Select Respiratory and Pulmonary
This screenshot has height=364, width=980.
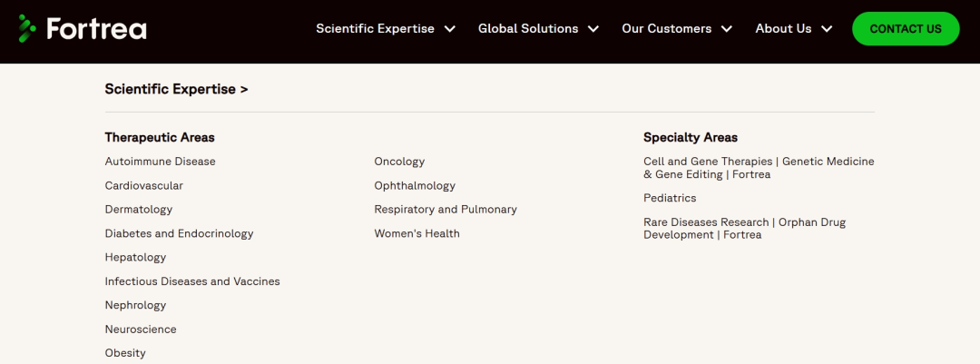pyautogui.click(x=446, y=210)
